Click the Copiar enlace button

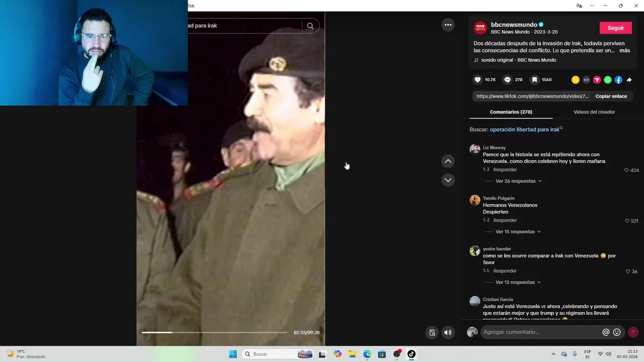click(x=611, y=96)
